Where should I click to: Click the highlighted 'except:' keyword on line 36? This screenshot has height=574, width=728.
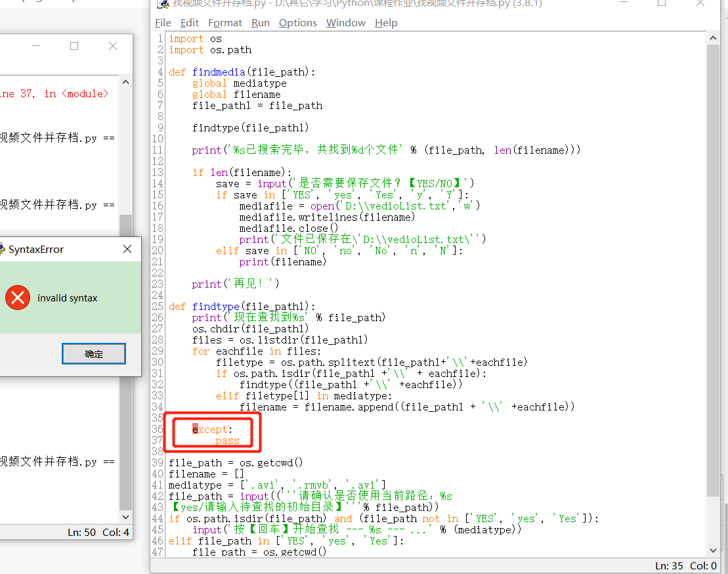click(211, 430)
